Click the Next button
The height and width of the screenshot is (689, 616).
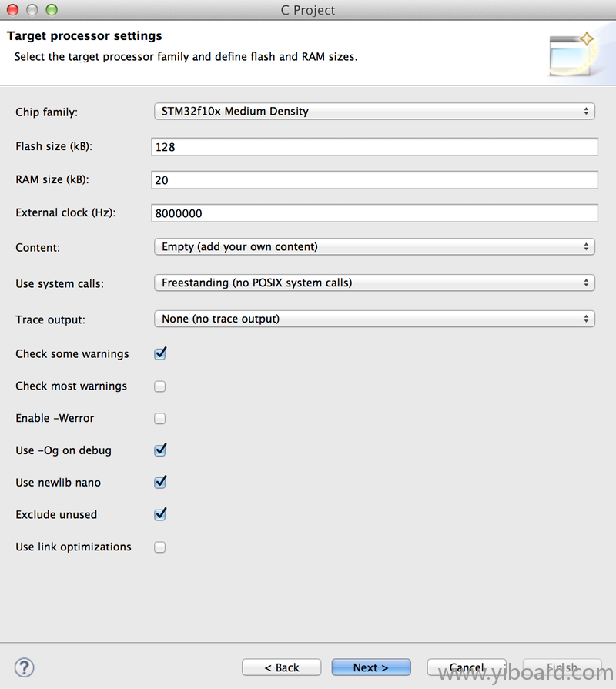coord(371,667)
